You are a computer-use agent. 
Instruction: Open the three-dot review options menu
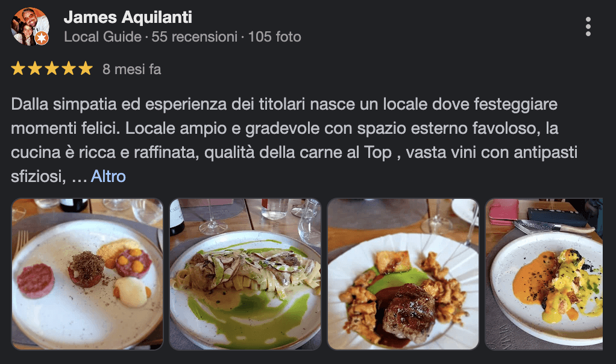click(588, 27)
